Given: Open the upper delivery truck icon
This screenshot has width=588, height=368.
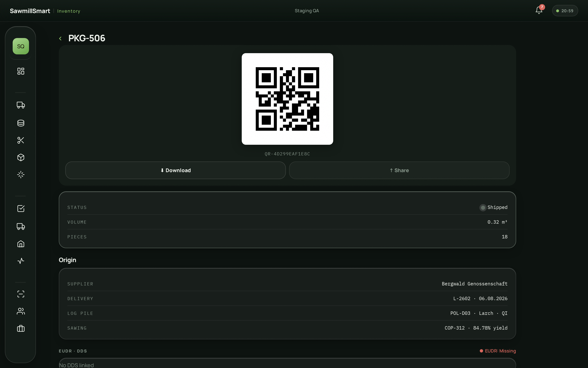Looking at the screenshot, I should point(21,105).
